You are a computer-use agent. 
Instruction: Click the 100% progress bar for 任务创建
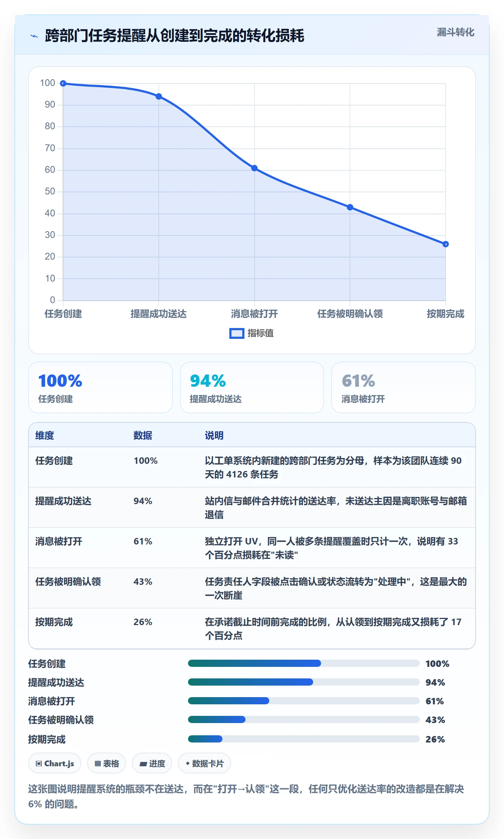(x=304, y=663)
